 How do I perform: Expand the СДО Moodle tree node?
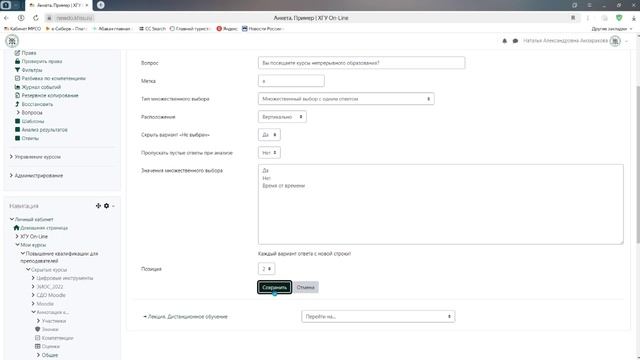point(33,295)
